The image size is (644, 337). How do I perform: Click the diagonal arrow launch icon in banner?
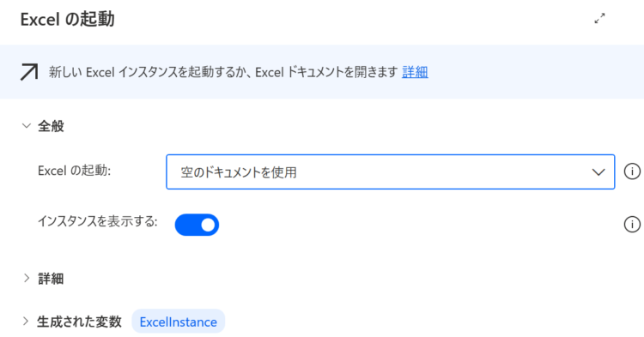point(29,72)
